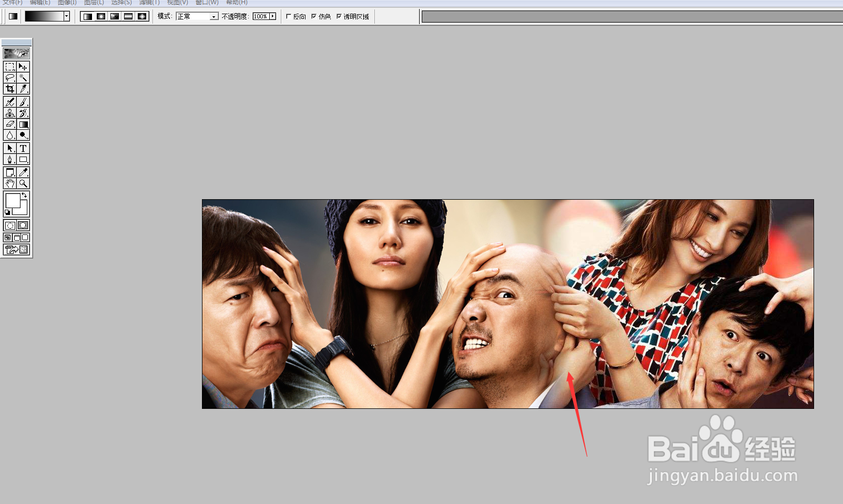
Task: Switch to Quick Mask edit mode
Action: 23,225
